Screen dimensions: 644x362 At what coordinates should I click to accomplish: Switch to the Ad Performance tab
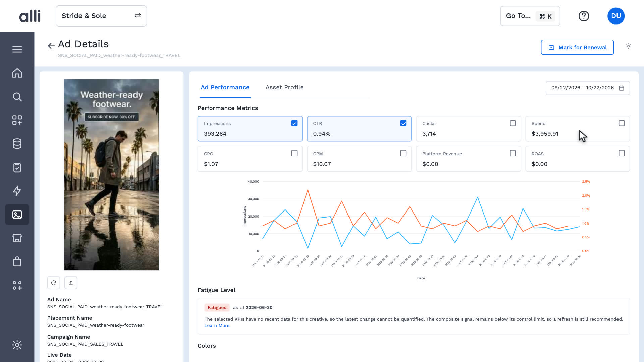pyautogui.click(x=225, y=87)
